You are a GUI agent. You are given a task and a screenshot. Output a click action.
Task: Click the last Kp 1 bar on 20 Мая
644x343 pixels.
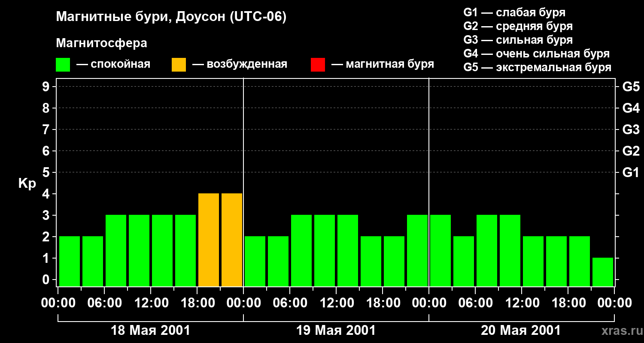pyautogui.click(x=603, y=272)
